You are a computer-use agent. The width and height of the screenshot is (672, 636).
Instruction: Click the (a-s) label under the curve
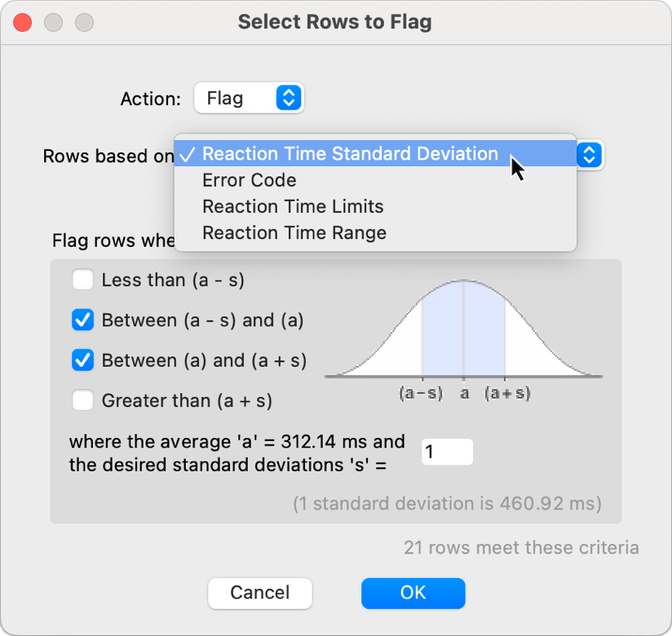pyautogui.click(x=421, y=393)
